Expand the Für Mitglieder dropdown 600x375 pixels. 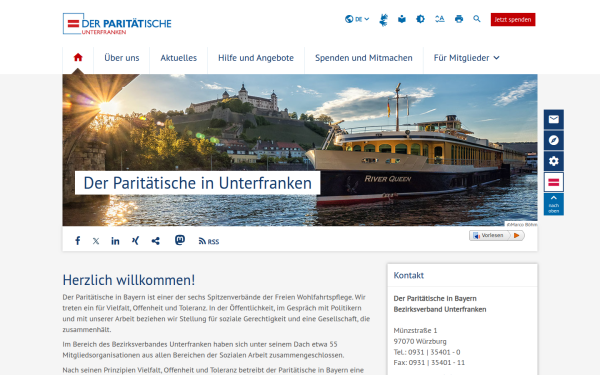pos(466,58)
